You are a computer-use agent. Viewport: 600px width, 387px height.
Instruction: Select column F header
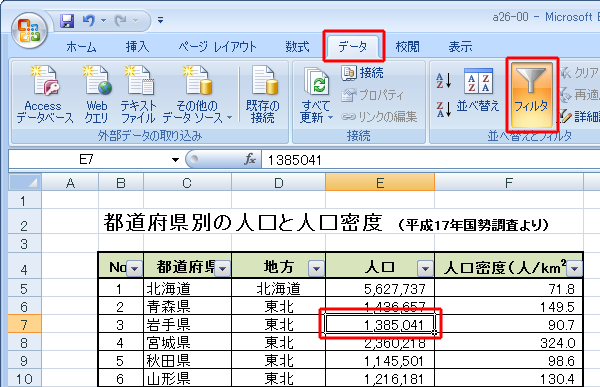509,183
